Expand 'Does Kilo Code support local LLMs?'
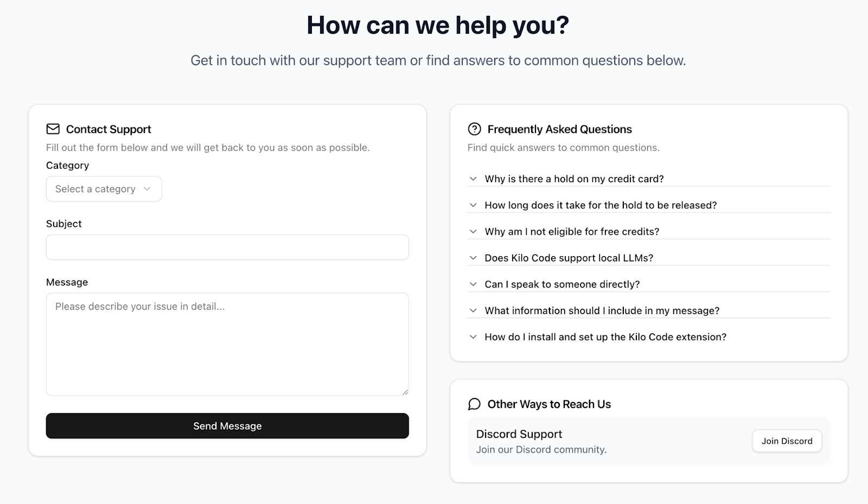Screen dimensions: 868x504 tap(649, 258)
